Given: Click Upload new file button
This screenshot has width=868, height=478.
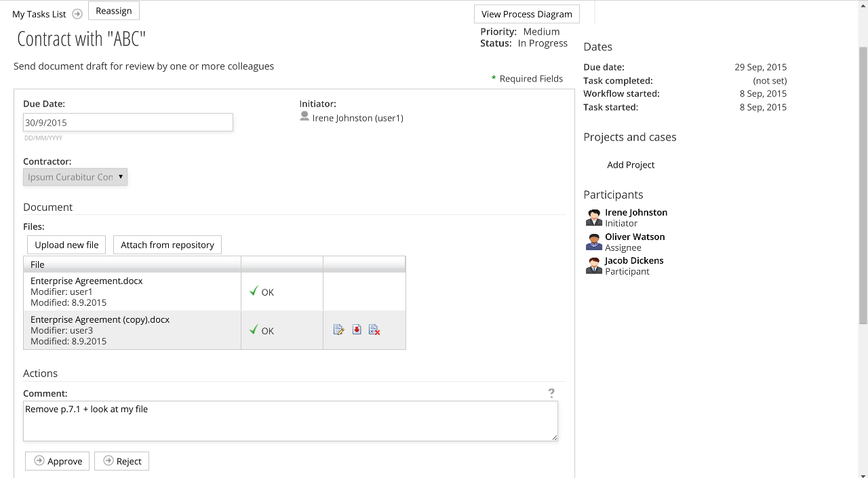Looking at the screenshot, I should click(x=66, y=245).
